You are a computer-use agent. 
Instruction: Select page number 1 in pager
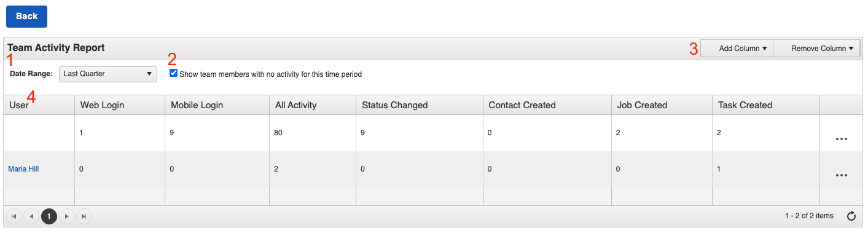click(x=49, y=216)
